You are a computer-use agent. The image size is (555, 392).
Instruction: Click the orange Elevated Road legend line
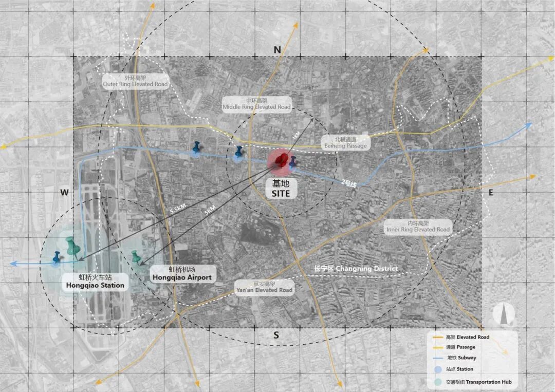[x=437, y=338]
